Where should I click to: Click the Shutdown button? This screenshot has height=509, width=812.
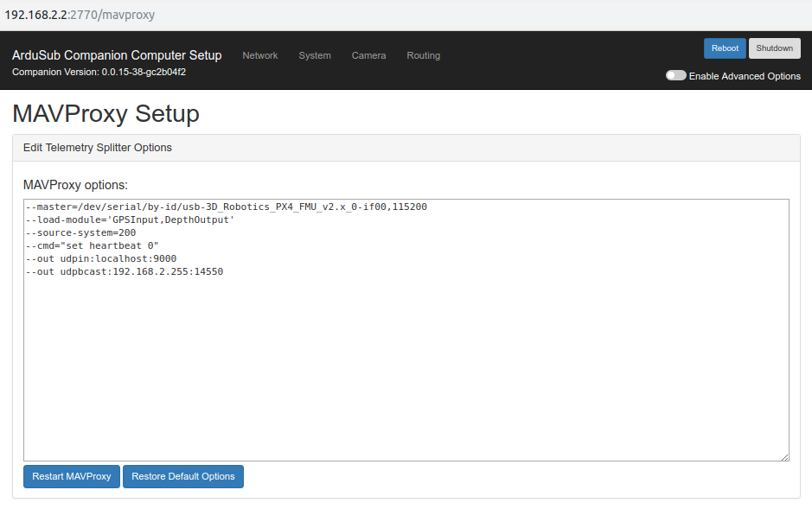click(x=774, y=48)
